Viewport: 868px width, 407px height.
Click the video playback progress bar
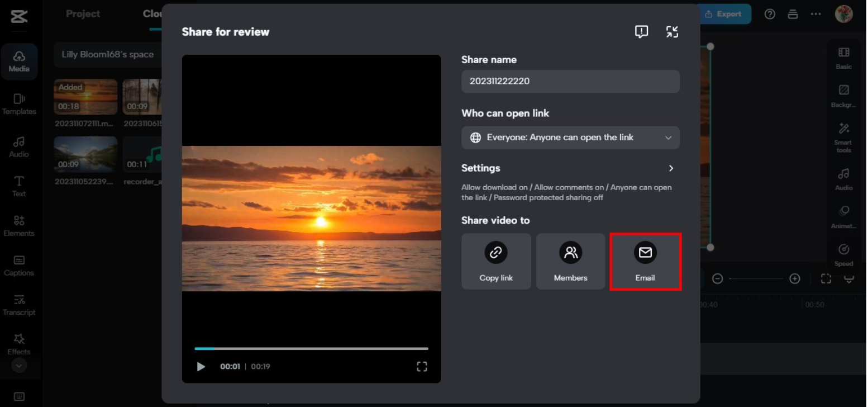click(311, 348)
